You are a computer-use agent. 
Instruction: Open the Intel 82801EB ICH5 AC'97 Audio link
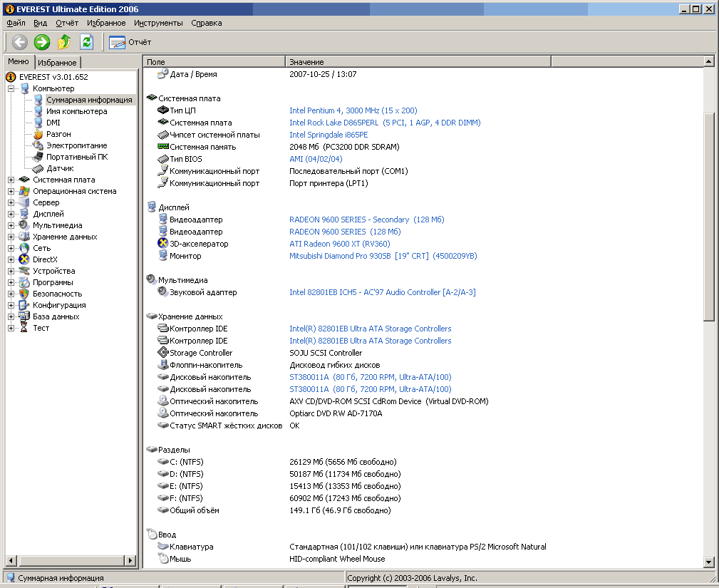[383, 292]
